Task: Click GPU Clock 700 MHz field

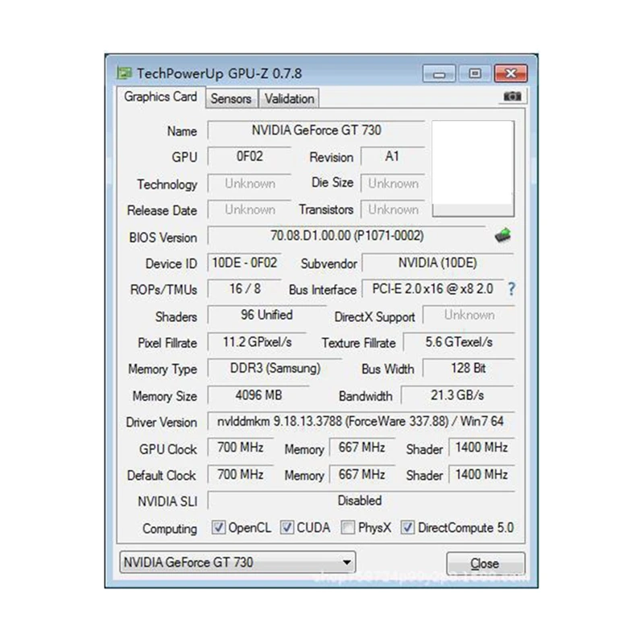Action: [240, 448]
